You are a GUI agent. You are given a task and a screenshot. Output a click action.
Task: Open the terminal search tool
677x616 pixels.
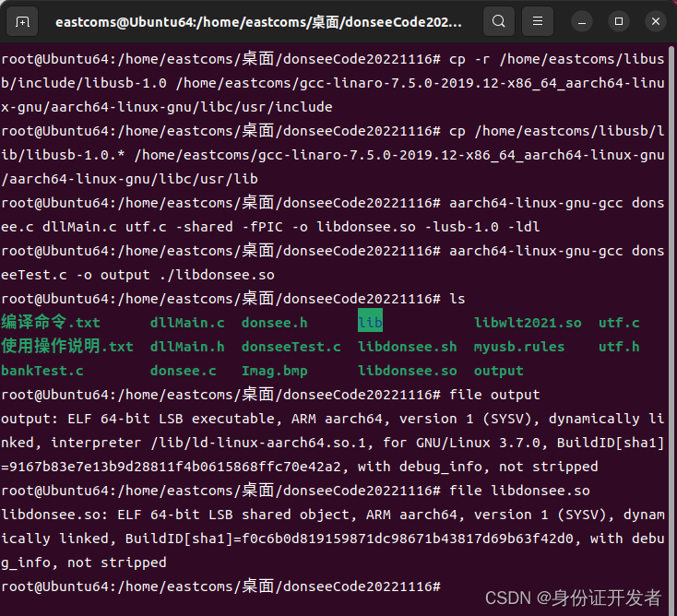coord(499,21)
